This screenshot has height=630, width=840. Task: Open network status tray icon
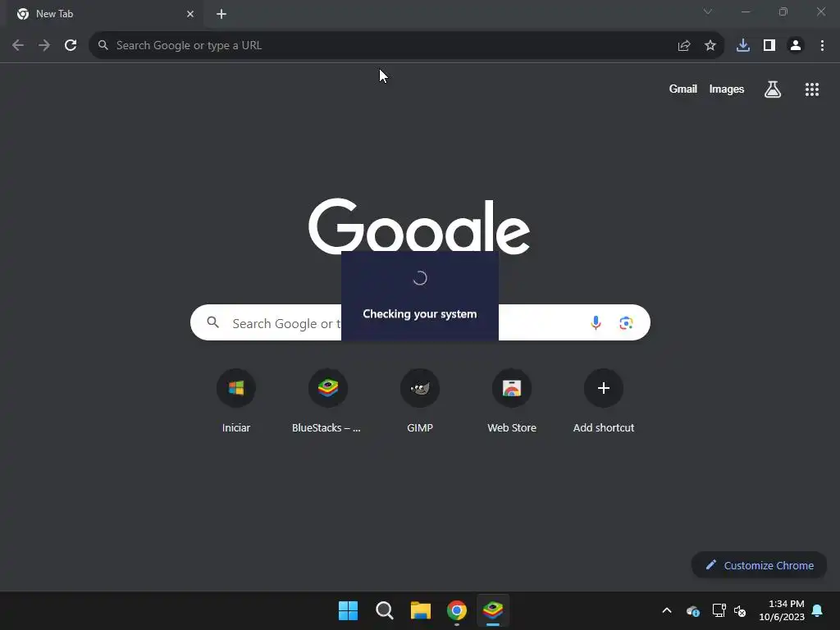[x=719, y=610]
